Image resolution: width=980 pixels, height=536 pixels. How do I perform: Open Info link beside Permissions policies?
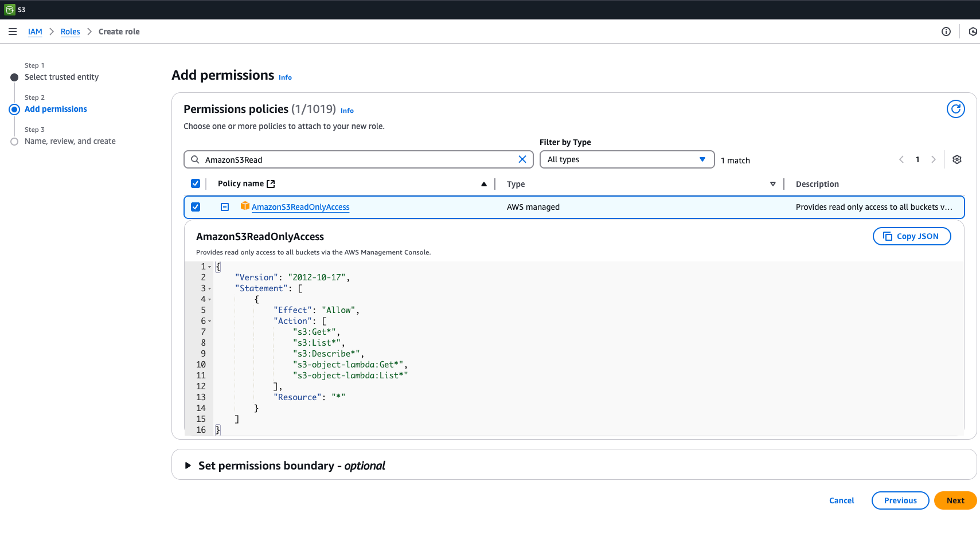pyautogui.click(x=347, y=111)
